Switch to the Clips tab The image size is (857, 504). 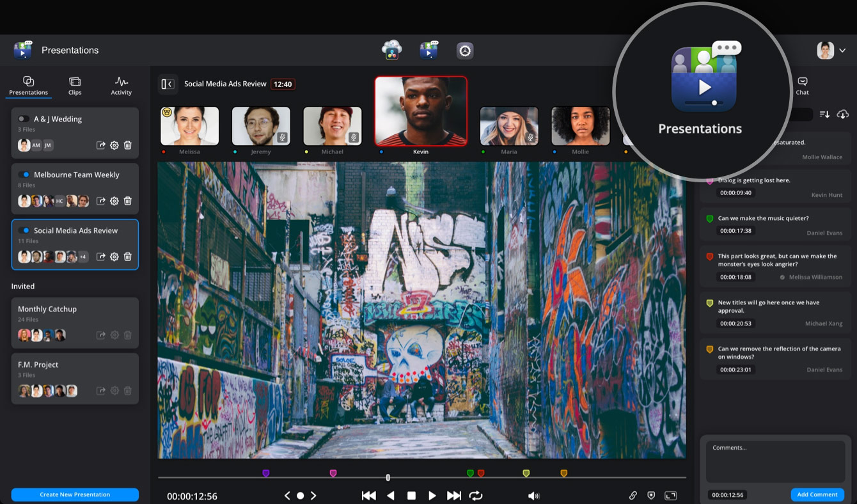point(75,84)
